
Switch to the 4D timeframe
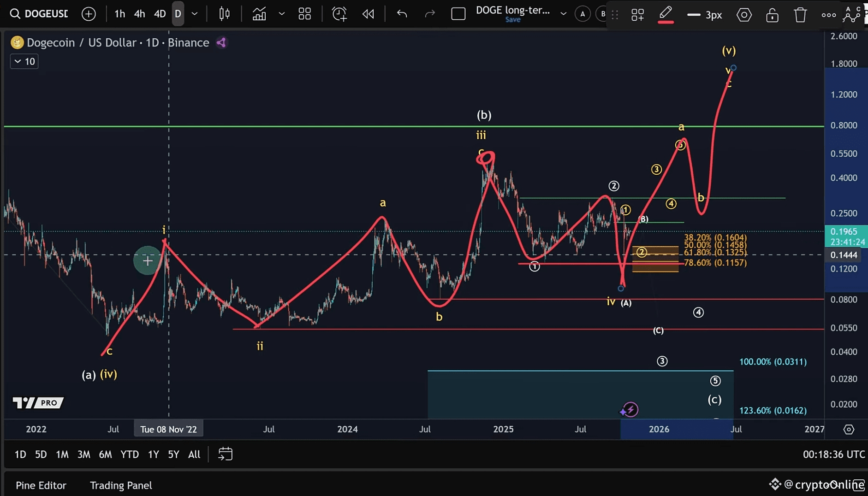point(160,14)
